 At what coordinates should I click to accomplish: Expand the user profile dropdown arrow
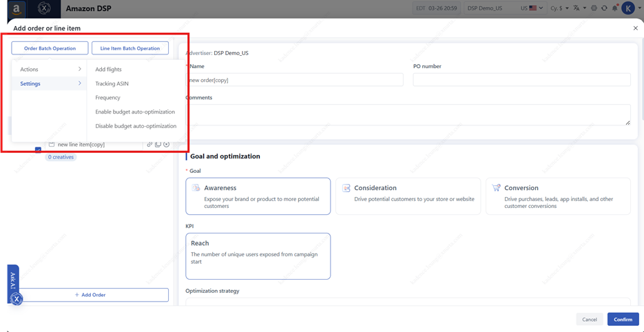pos(638,8)
